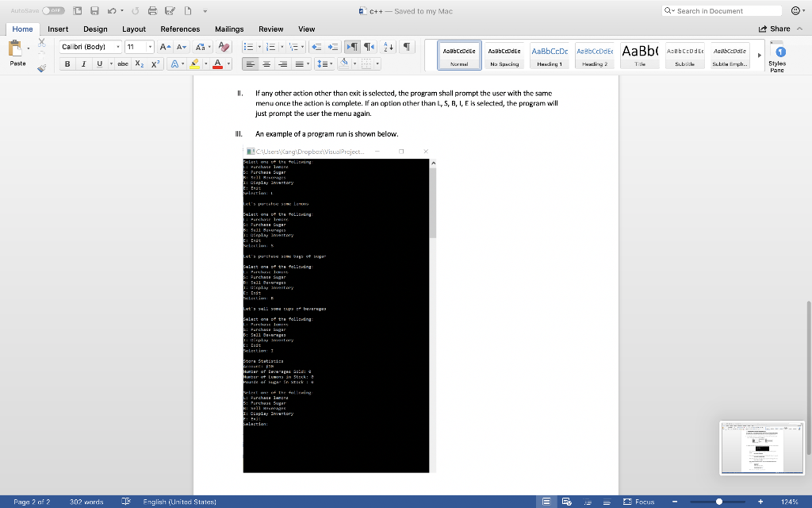Apply the Title style
Screen dimensions: 812x508
point(640,55)
